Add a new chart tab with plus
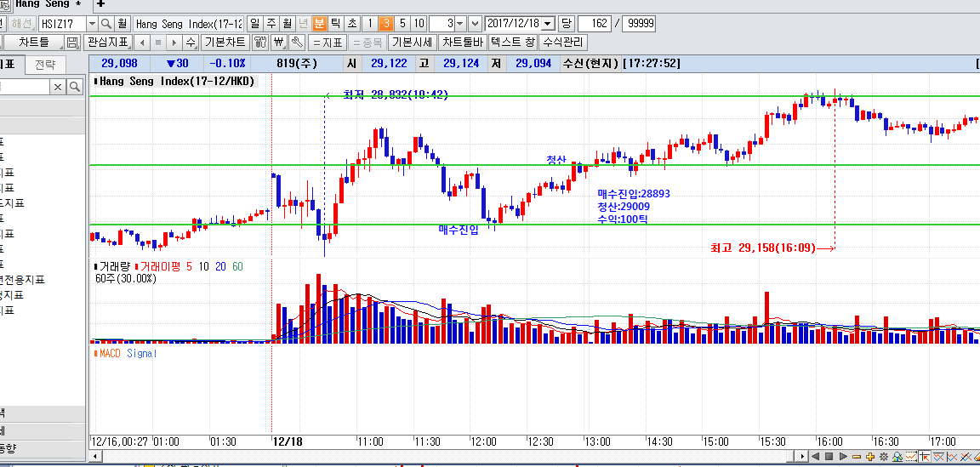 [102, 3]
